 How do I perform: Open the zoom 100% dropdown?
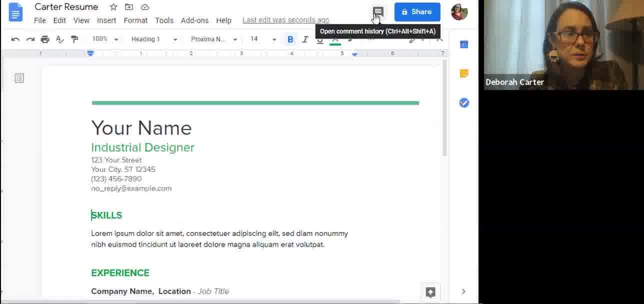coord(105,39)
